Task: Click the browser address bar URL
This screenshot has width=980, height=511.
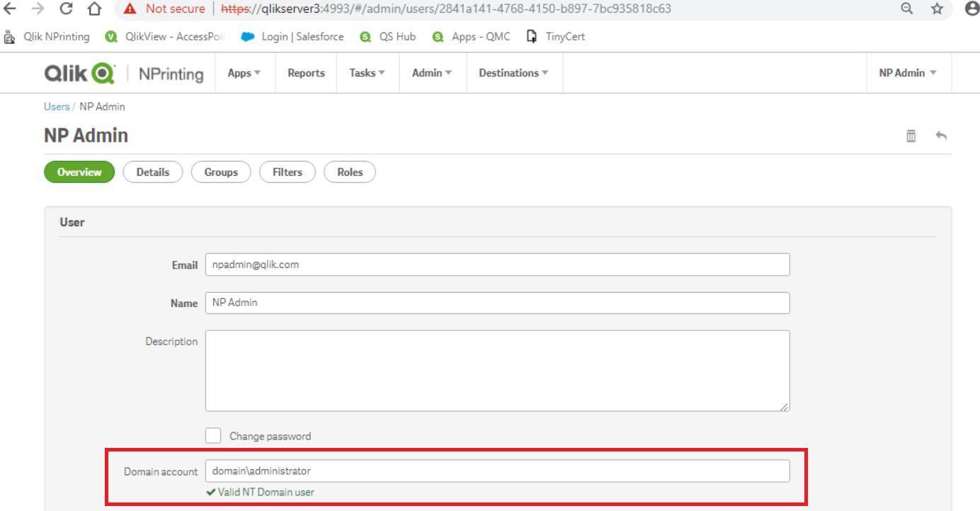Action: click(446, 9)
